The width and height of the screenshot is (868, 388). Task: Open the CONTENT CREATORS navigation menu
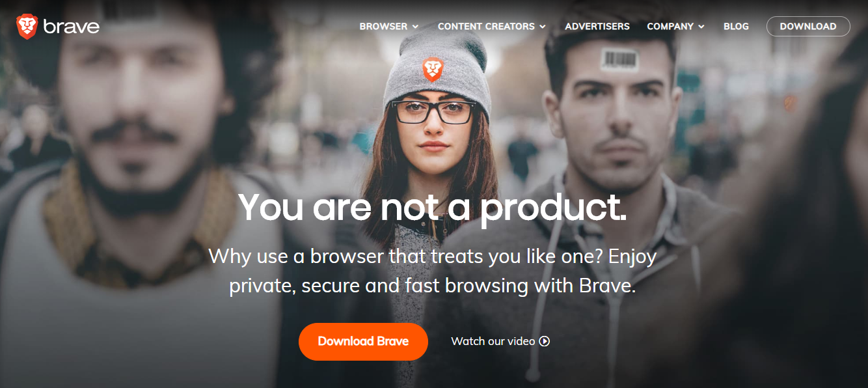492,27
